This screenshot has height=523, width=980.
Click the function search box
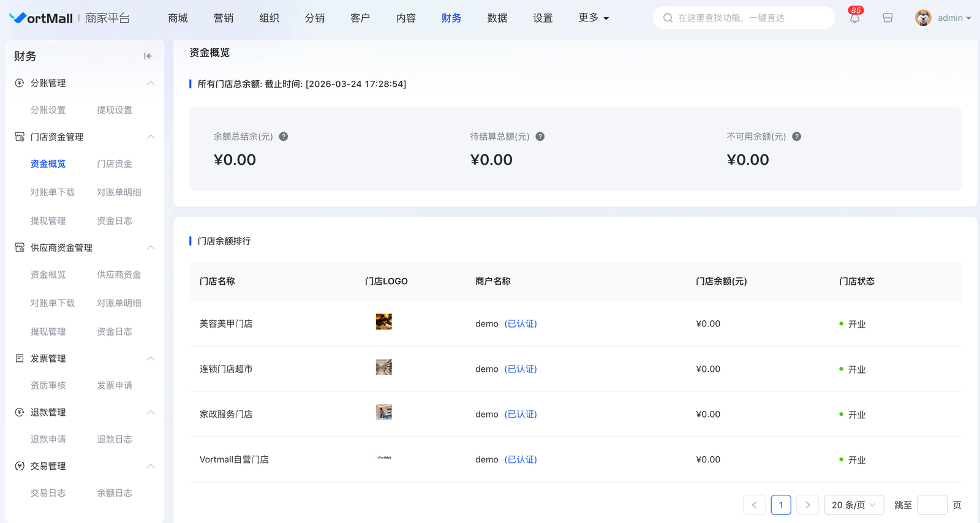tap(744, 18)
